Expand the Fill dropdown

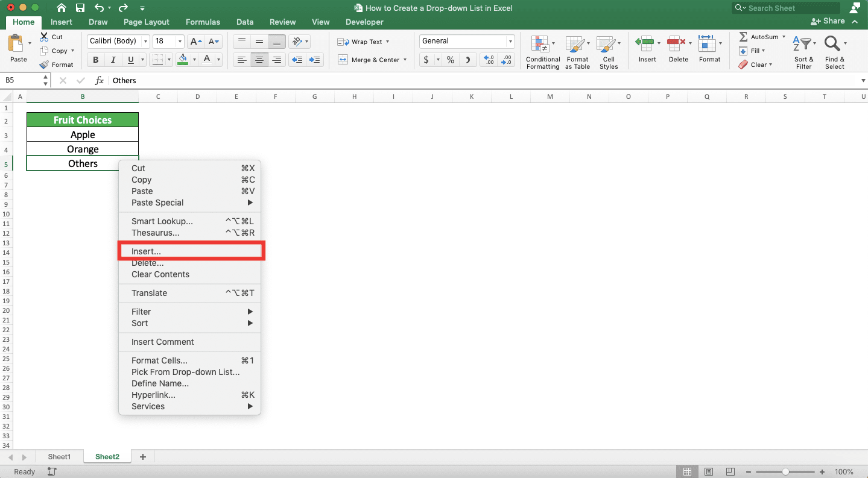[763, 51]
